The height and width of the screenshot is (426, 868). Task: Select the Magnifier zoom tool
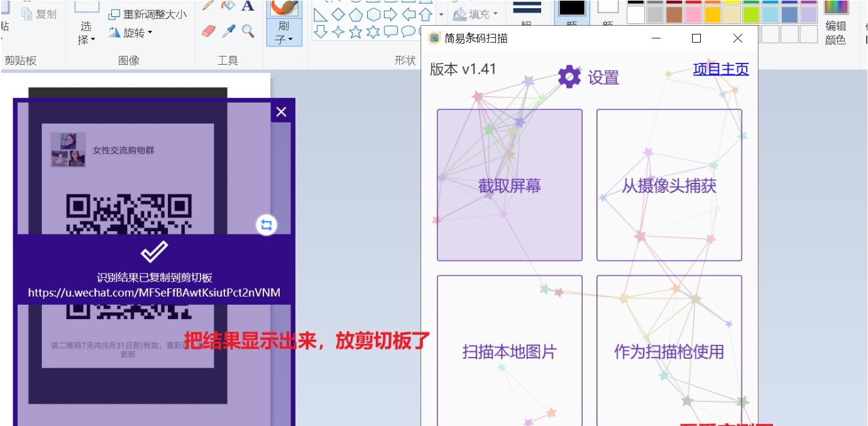(248, 31)
